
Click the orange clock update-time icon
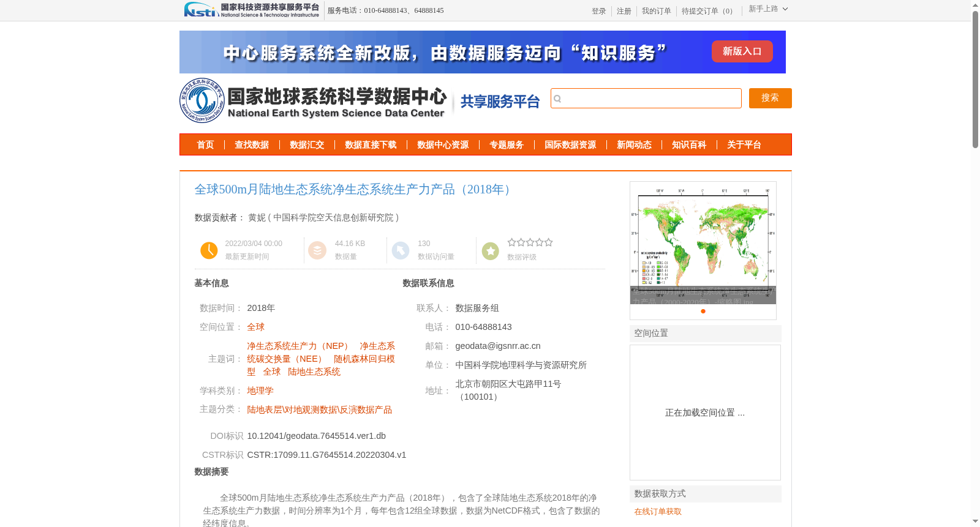point(209,250)
